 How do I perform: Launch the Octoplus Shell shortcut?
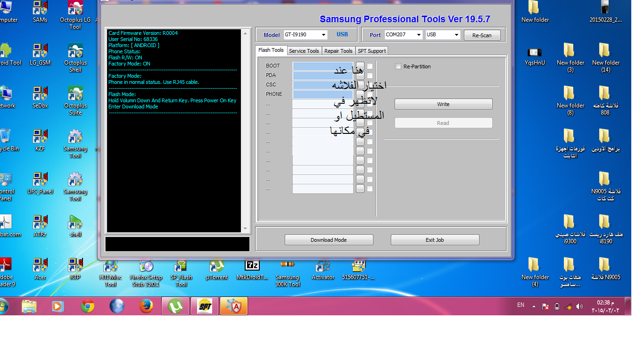pyautogui.click(x=75, y=58)
